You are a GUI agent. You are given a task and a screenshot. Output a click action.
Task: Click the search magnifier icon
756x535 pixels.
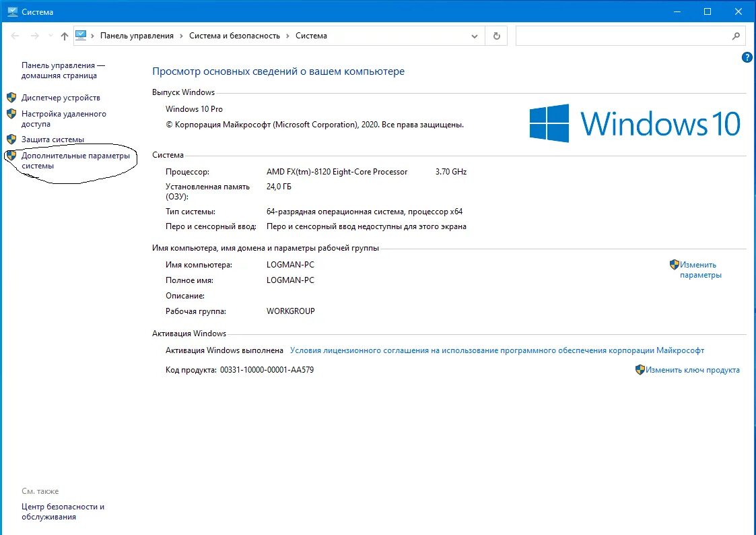(x=736, y=36)
